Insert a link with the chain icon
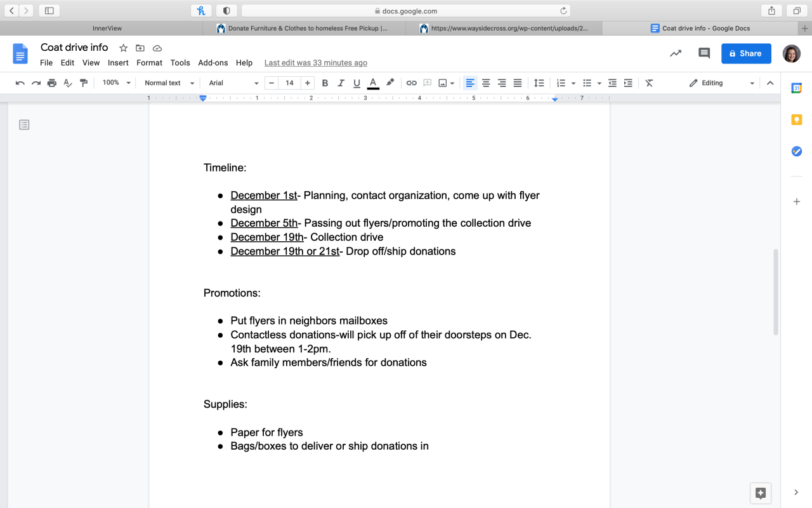The width and height of the screenshot is (812, 508). 412,83
